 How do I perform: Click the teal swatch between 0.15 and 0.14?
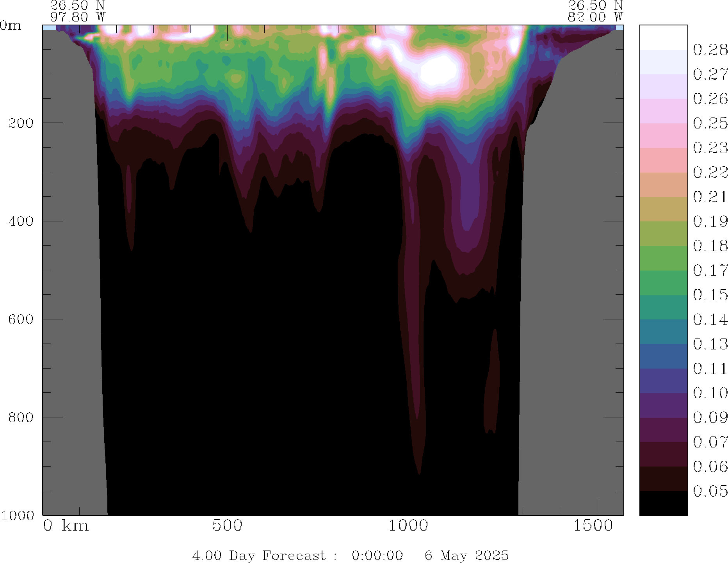pos(663,307)
